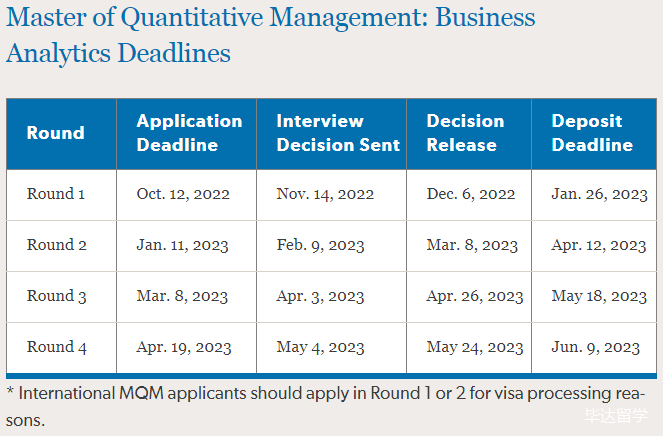Image resolution: width=663 pixels, height=436 pixels.
Task: Select the Round 2 row label
Action: point(57,245)
